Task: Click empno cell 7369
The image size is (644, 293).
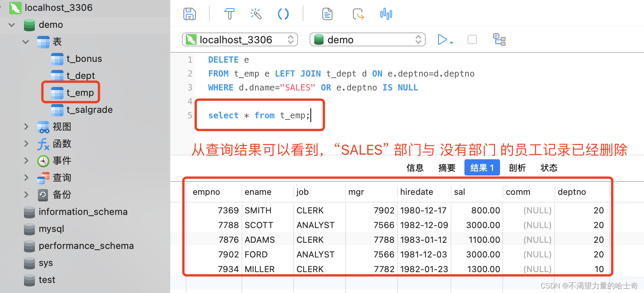Action: (x=228, y=210)
